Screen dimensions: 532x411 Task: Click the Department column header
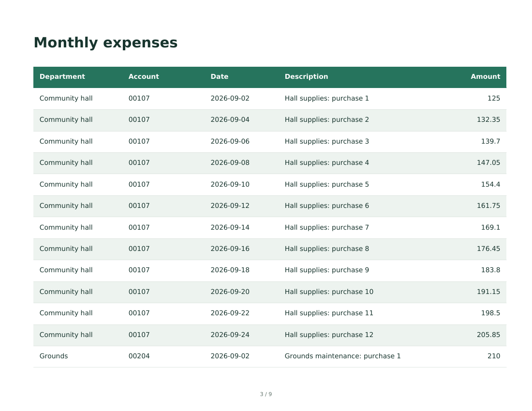62,76
